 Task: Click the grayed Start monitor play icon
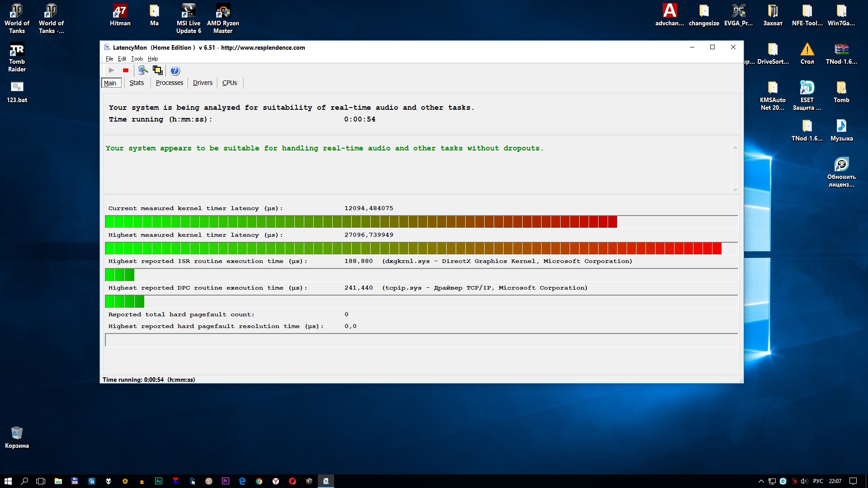(111, 70)
